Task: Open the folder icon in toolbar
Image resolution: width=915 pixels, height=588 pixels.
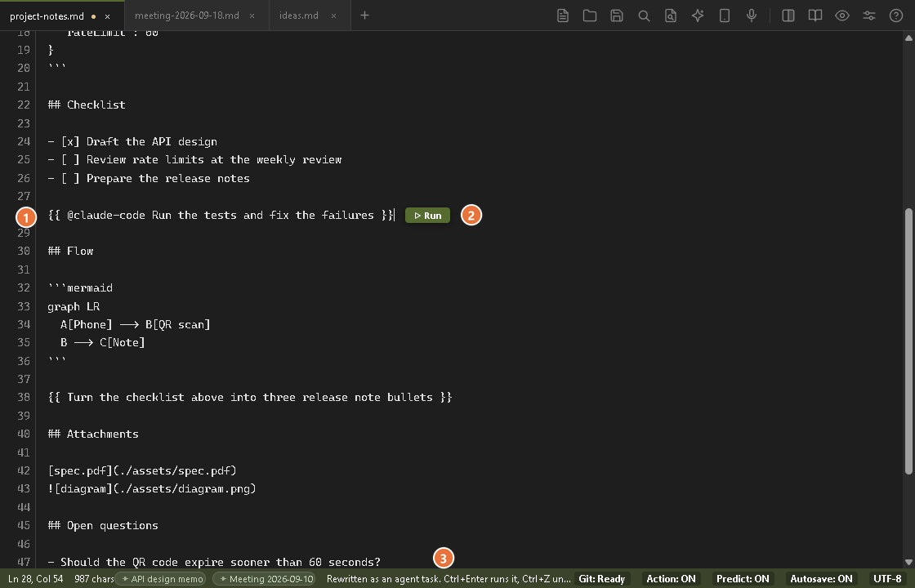Action: click(x=589, y=16)
